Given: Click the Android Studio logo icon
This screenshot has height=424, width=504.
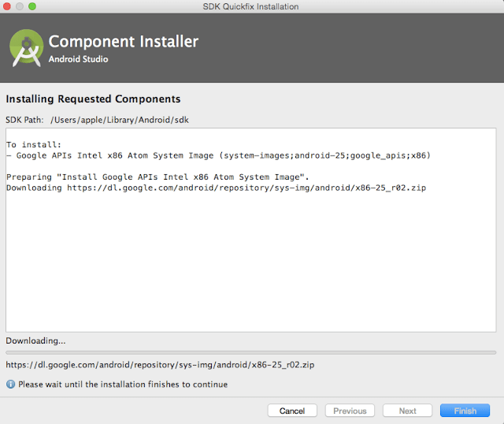Looking at the screenshot, I should pos(26,48).
